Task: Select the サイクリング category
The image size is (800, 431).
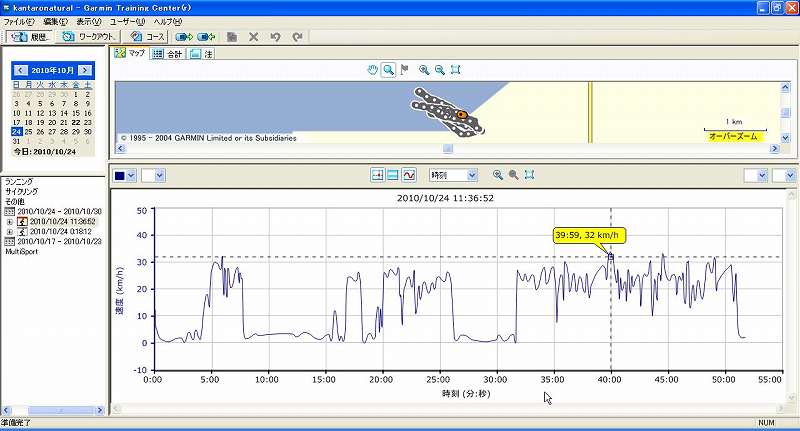Action: [x=21, y=192]
